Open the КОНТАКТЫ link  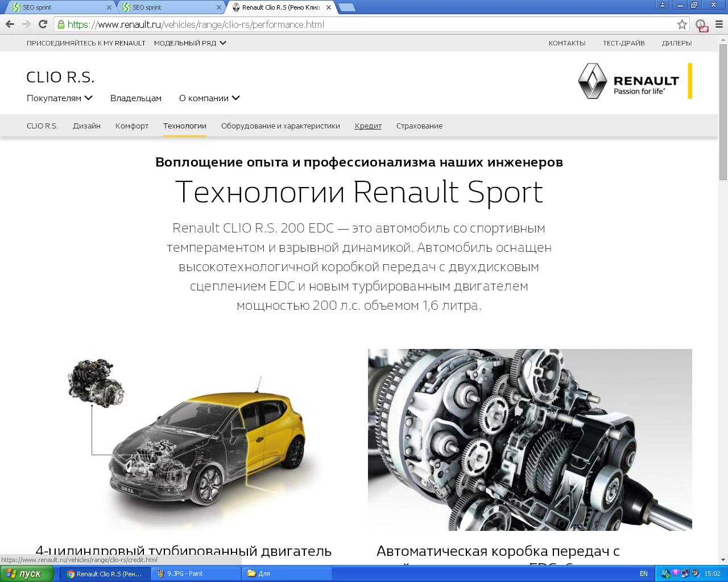(x=567, y=43)
